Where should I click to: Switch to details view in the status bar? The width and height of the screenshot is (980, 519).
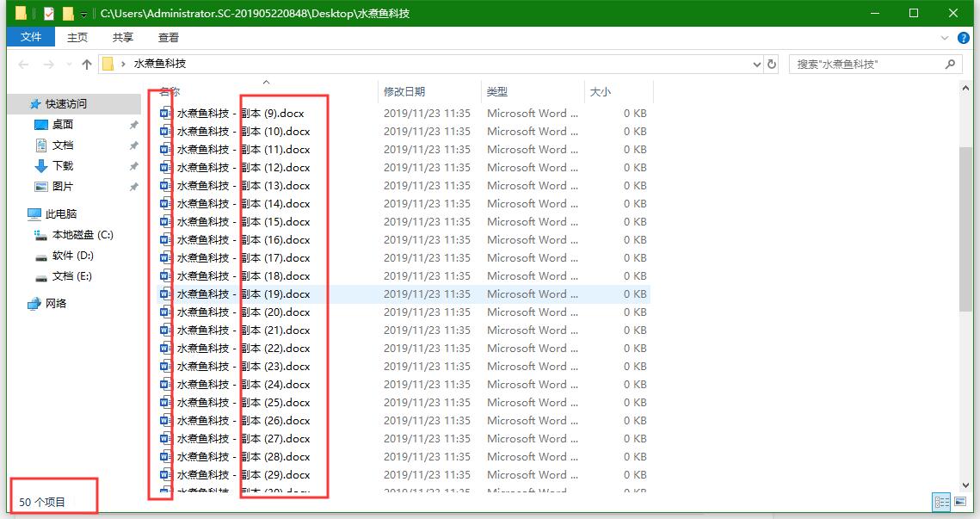(x=941, y=502)
